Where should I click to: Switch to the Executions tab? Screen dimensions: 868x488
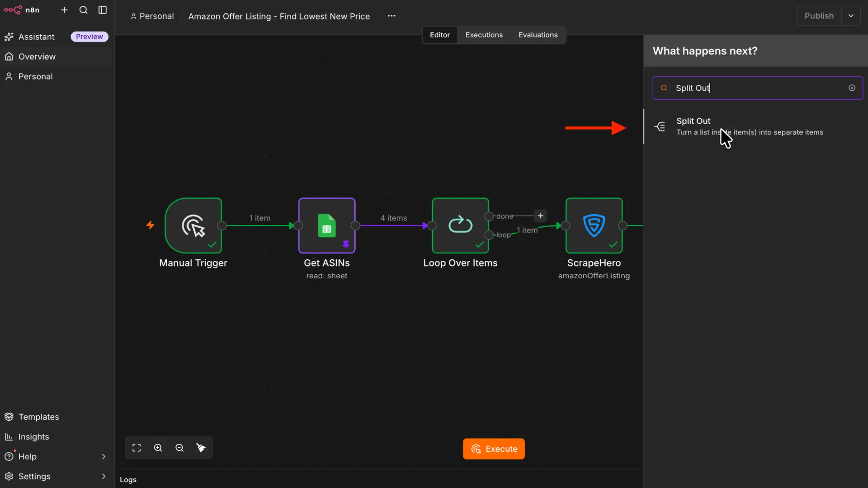click(x=484, y=35)
